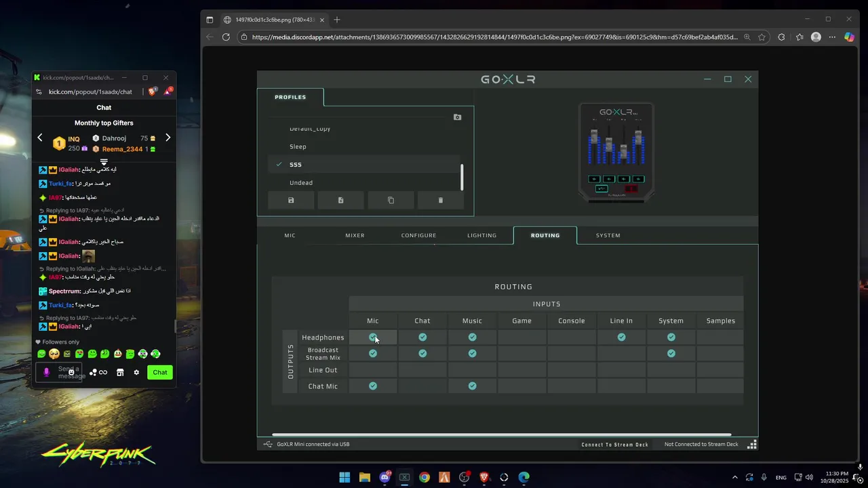Open image thumbnail in IGaliah's chat message
The image size is (868, 488).
click(x=88, y=256)
